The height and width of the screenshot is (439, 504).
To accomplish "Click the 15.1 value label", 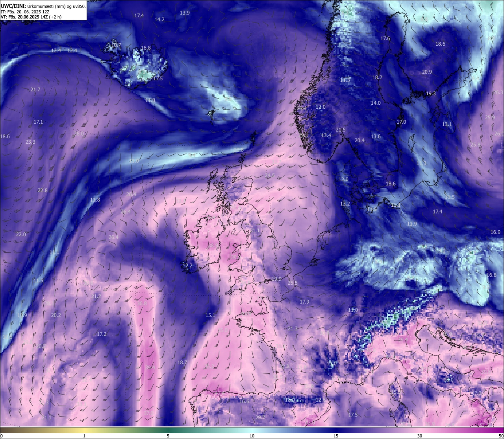I will point(210,315).
